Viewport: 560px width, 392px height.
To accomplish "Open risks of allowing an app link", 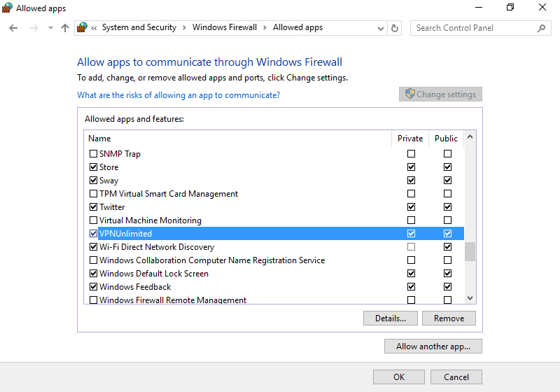I will [x=178, y=95].
